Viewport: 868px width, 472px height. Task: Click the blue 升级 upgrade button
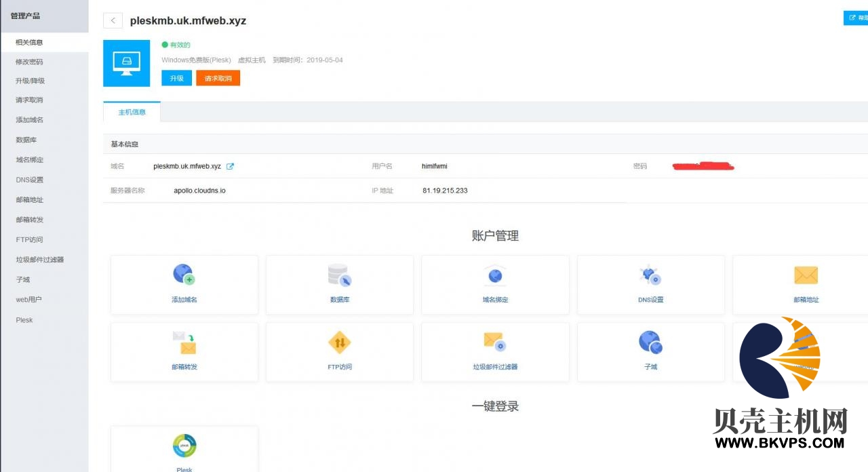click(176, 78)
